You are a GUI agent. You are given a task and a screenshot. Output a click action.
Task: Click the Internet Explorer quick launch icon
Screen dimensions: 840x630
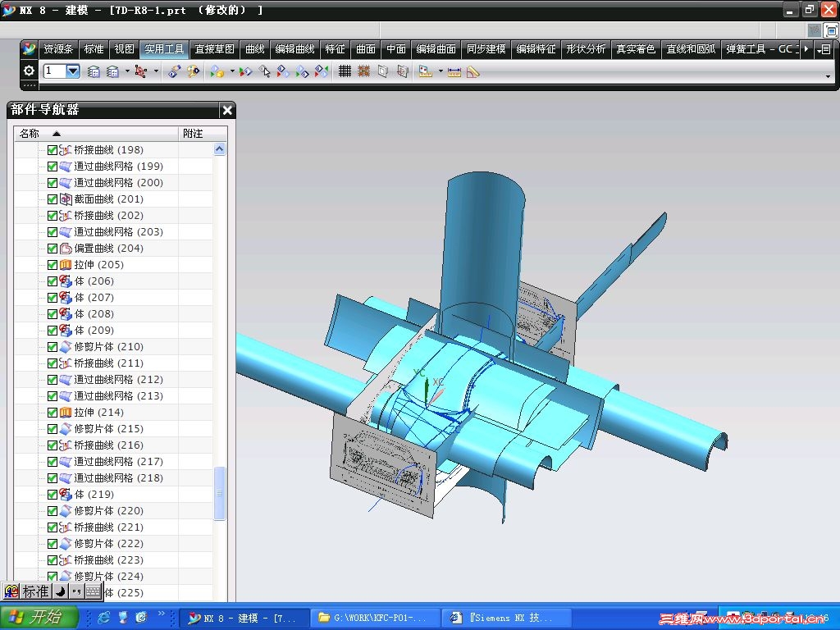coord(103,618)
